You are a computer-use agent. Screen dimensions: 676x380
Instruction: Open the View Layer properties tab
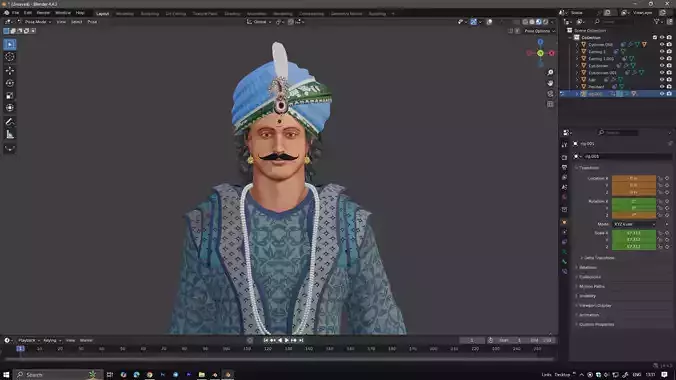point(564,177)
